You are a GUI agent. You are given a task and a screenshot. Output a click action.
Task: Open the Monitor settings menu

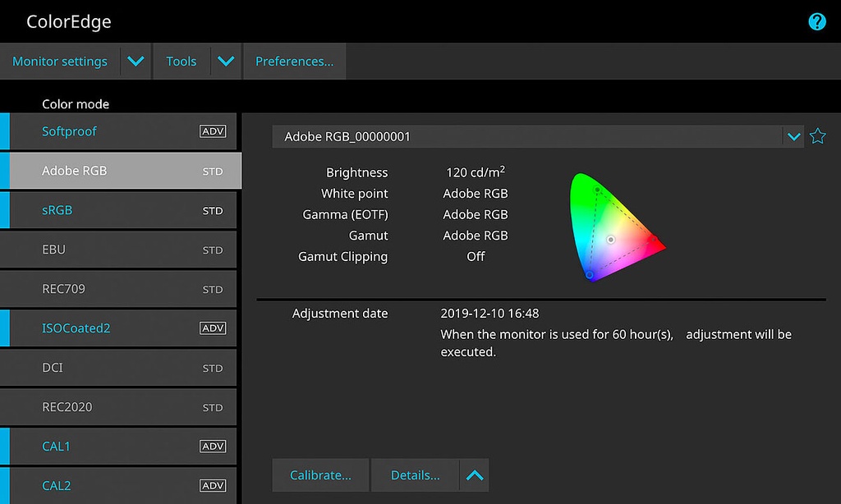59,61
